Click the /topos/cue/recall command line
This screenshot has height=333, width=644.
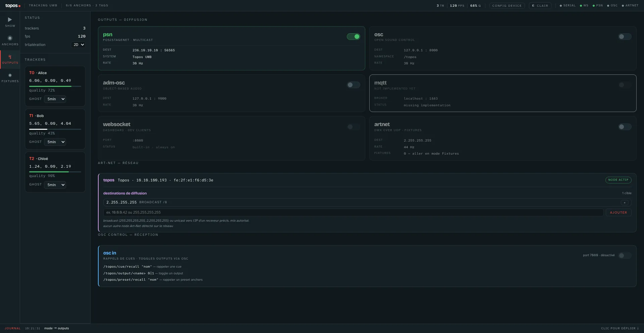[x=142, y=267]
